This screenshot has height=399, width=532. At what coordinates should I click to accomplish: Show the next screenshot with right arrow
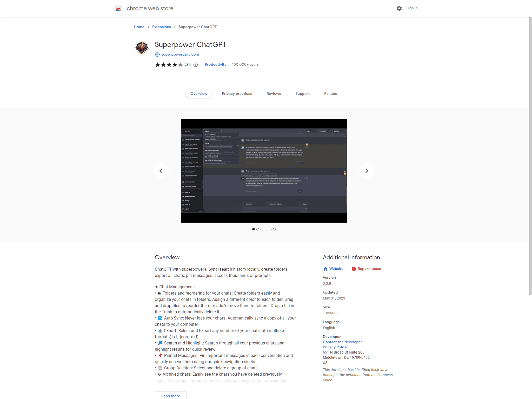367,171
